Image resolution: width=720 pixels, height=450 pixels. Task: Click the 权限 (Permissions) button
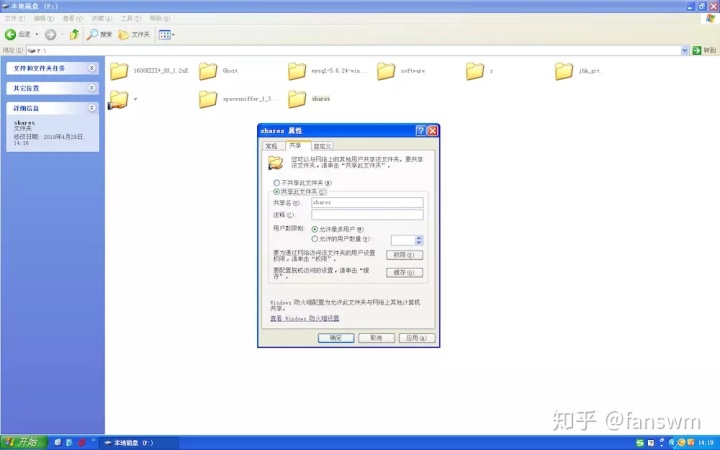[x=404, y=255]
